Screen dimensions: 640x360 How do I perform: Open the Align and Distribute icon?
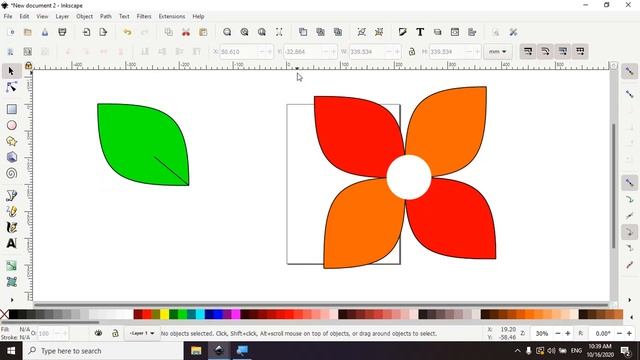pyautogui.click(x=472, y=32)
